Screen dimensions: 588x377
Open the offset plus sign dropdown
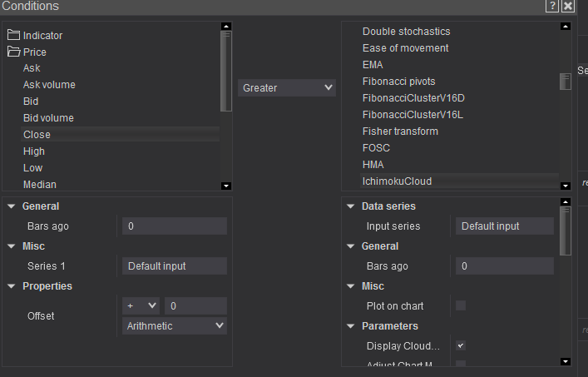pos(140,306)
